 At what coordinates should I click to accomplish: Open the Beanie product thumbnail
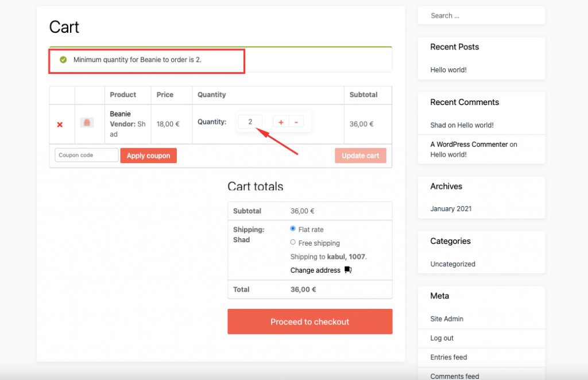pos(87,122)
